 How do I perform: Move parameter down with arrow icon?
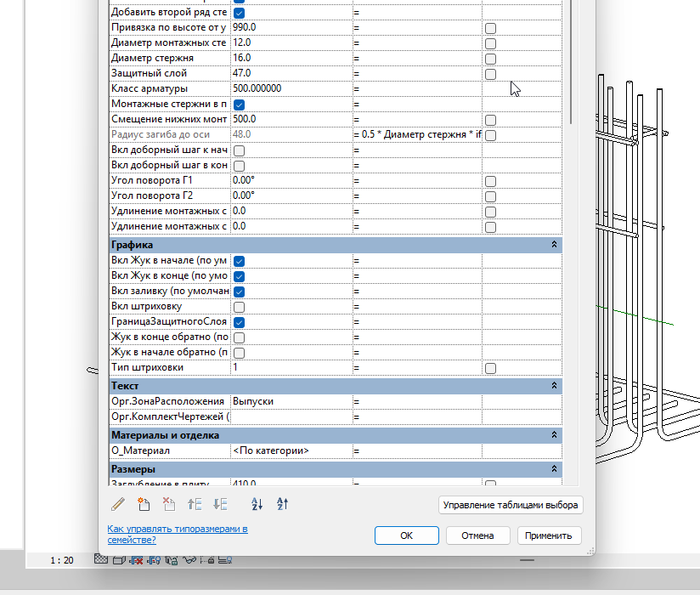click(x=220, y=504)
